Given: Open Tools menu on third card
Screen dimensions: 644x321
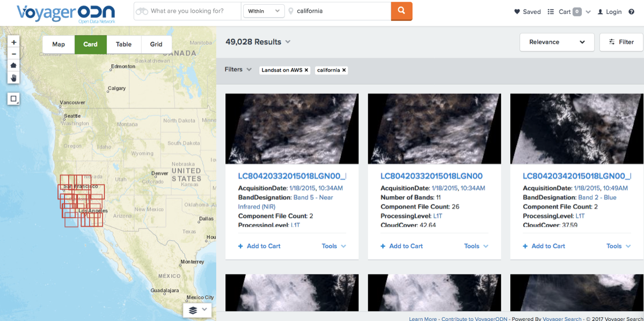Looking at the screenshot, I should [618, 246].
